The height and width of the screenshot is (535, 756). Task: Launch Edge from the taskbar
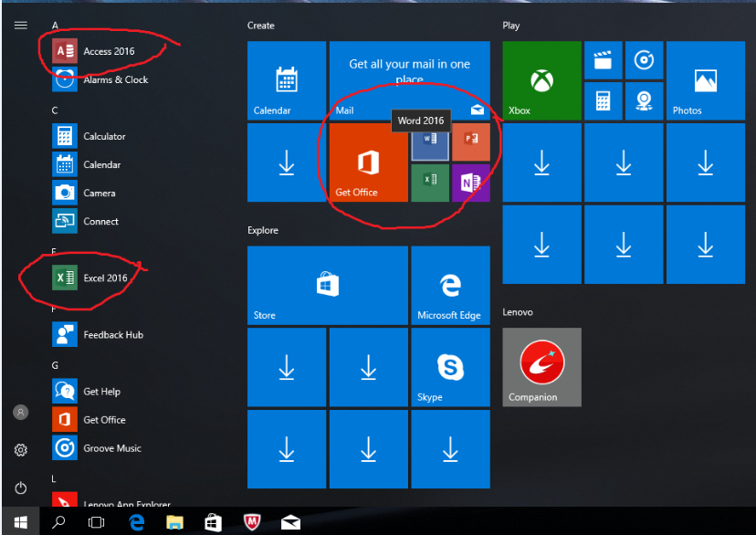137,522
